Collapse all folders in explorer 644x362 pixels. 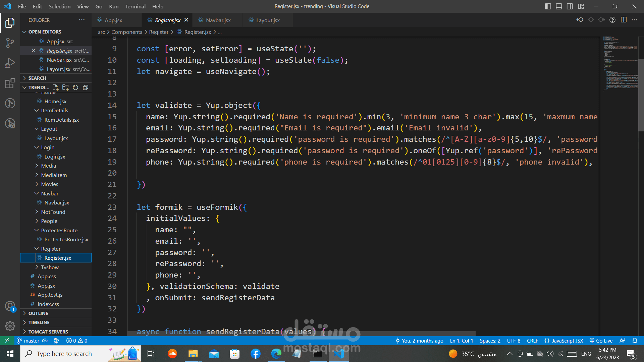click(x=86, y=87)
